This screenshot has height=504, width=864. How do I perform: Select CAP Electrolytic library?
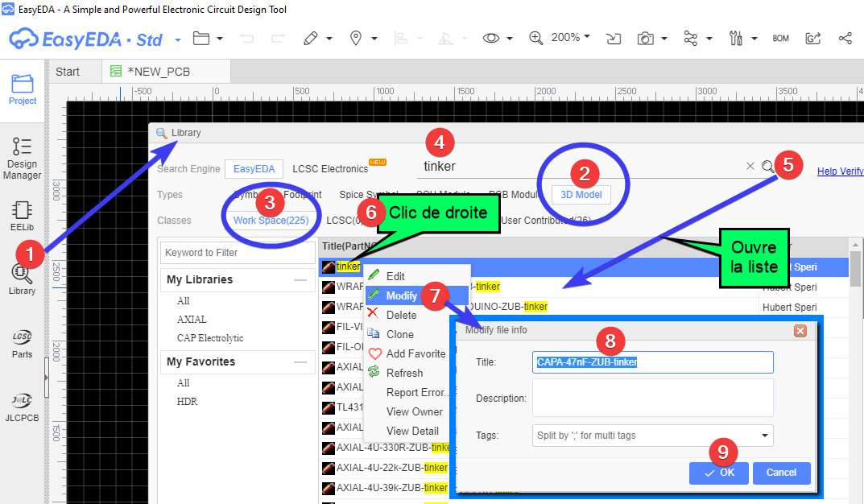coord(210,338)
